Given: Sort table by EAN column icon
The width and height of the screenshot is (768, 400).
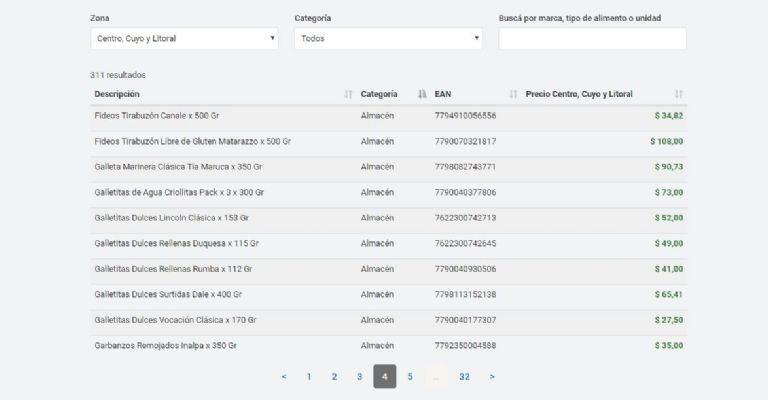Looking at the screenshot, I should point(513,94).
